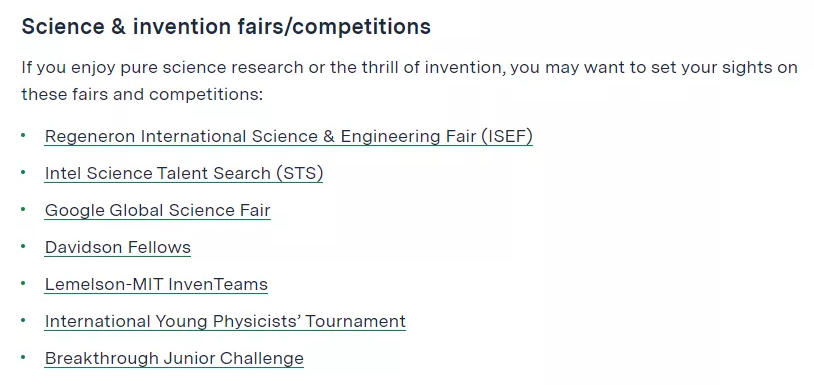The image size is (814, 385).
Task: Click the bullet next to Lemelson-MIT InvenTeams
Action: pos(23,283)
